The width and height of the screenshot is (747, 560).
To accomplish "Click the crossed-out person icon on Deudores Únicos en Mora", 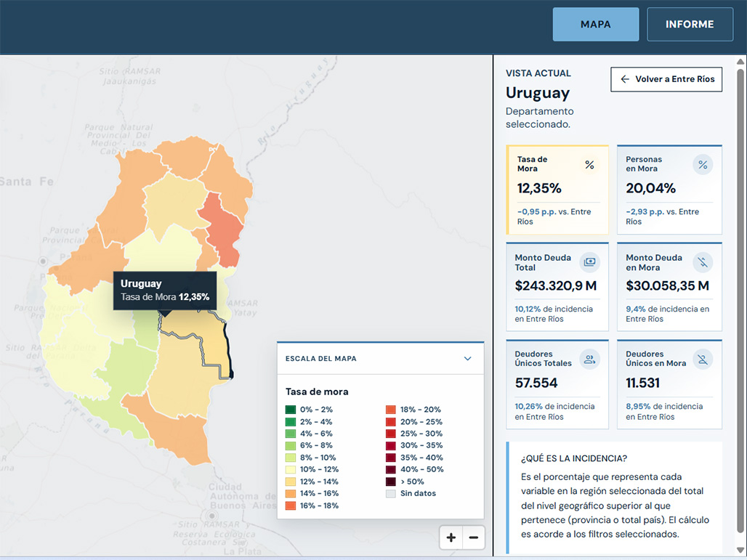I will (703, 360).
